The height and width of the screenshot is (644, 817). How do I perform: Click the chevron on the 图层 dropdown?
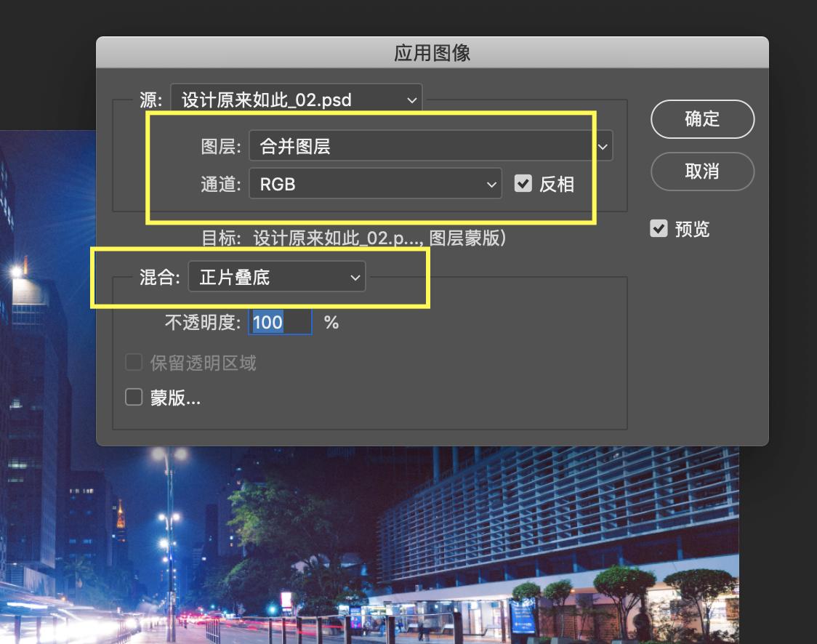click(602, 145)
